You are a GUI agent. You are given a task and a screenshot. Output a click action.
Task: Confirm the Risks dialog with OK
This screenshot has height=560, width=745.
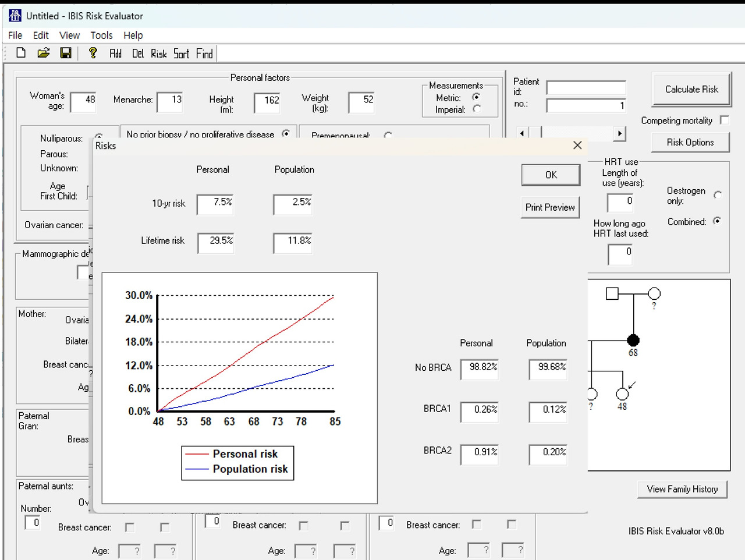(551, 175)
